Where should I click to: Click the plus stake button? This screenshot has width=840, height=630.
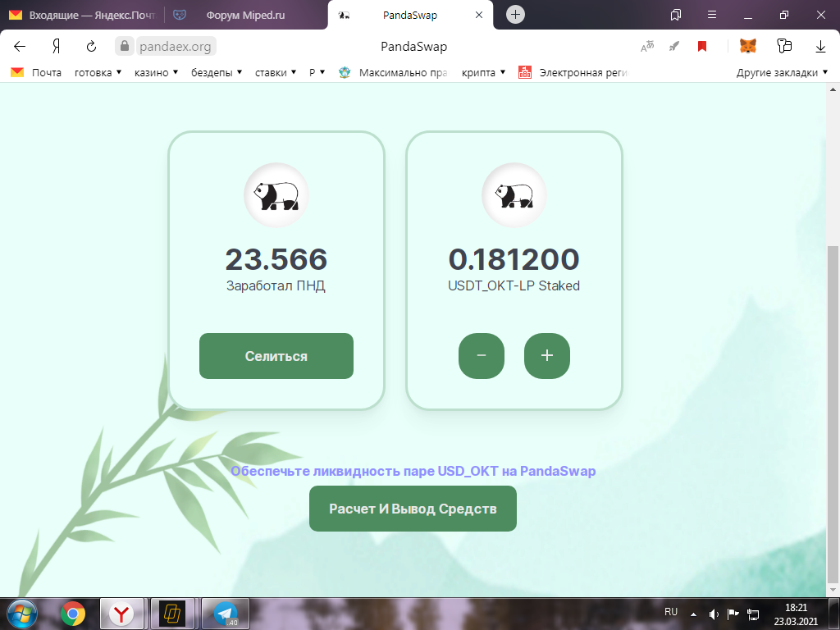point(547,356)
